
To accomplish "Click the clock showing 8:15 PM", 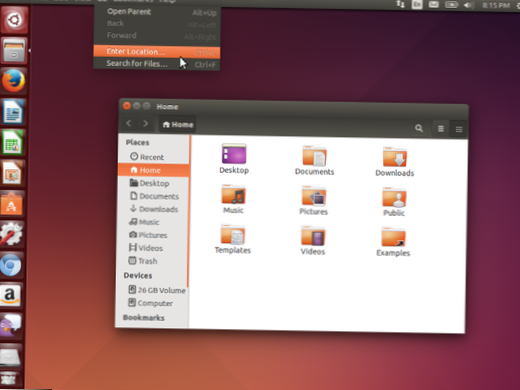I will [496, 5].
